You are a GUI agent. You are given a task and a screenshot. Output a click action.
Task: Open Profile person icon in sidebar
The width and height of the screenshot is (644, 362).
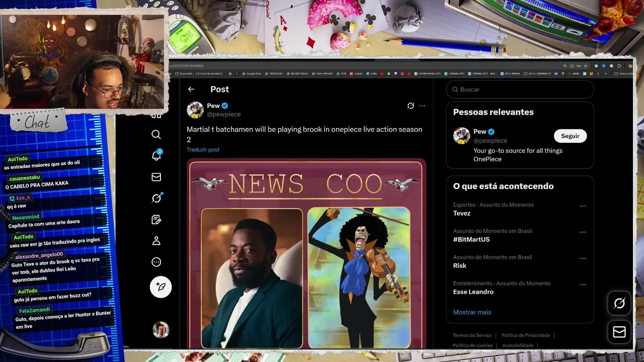[156, 241]
